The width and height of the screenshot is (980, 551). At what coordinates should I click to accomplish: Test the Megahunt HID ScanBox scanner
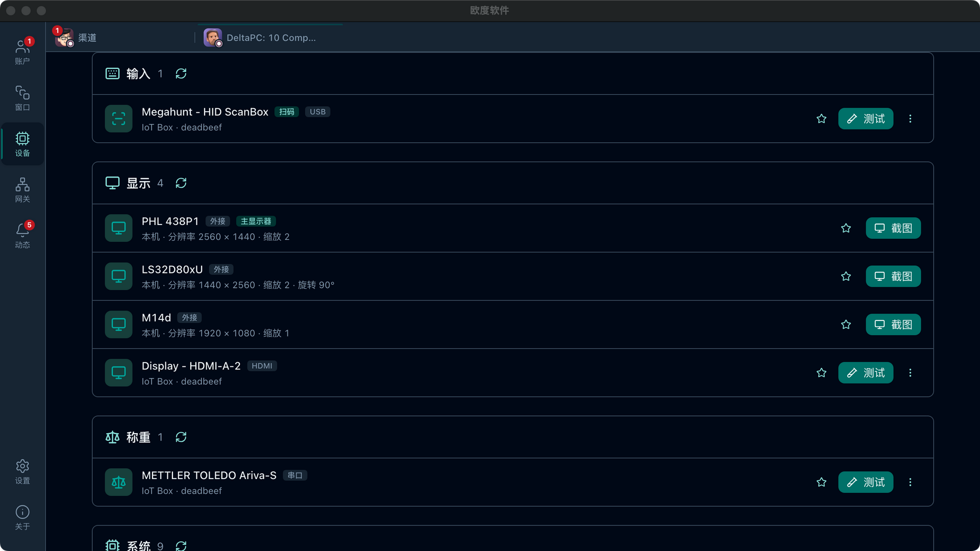[866, 118]
